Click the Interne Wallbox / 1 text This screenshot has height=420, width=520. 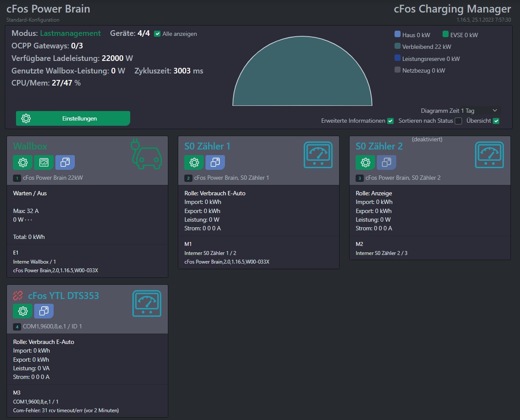(x=35, y=262)
